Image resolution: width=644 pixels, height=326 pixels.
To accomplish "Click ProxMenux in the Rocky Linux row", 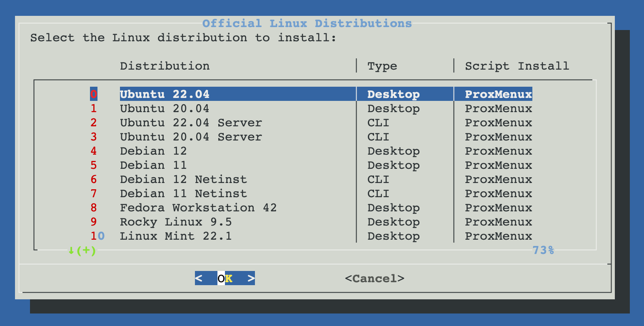I will tap(498, 222).
